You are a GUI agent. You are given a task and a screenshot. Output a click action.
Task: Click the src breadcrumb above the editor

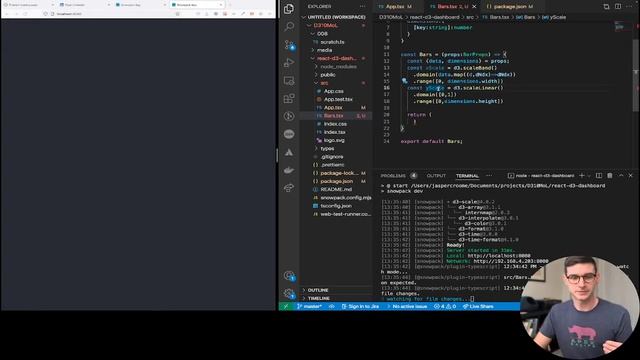point(470,17)
